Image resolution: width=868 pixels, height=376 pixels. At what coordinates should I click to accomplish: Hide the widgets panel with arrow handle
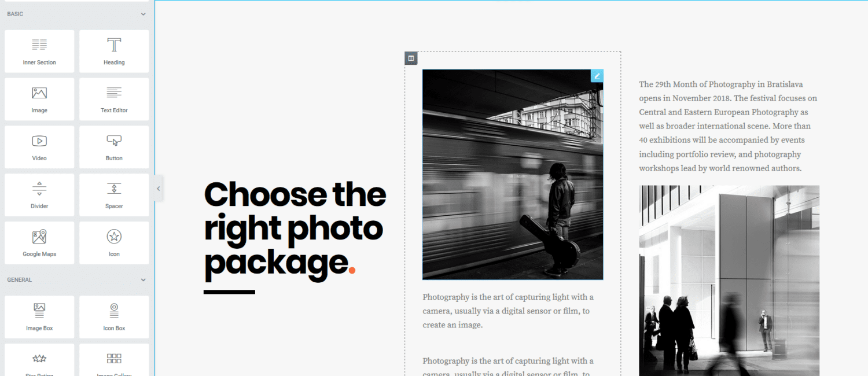click(x=159, y=189)
